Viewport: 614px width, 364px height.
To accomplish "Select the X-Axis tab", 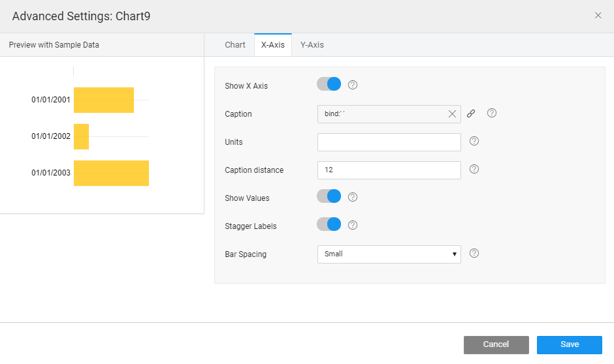I will pos(272,45).
